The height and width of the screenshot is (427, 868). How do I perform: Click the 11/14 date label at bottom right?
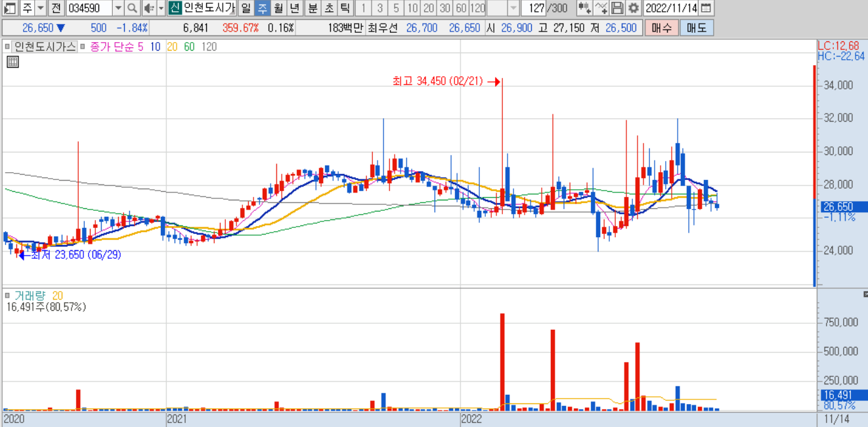click(x=836, y=418)
